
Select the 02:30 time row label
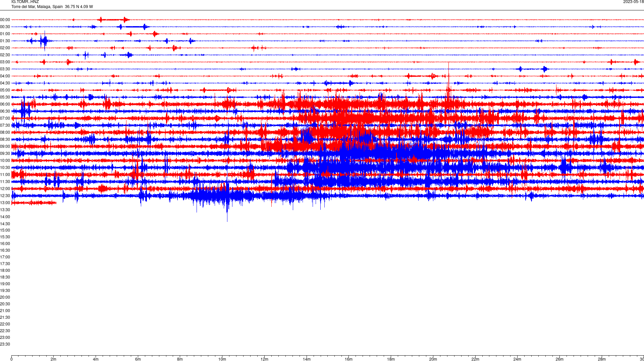point(5,55)
